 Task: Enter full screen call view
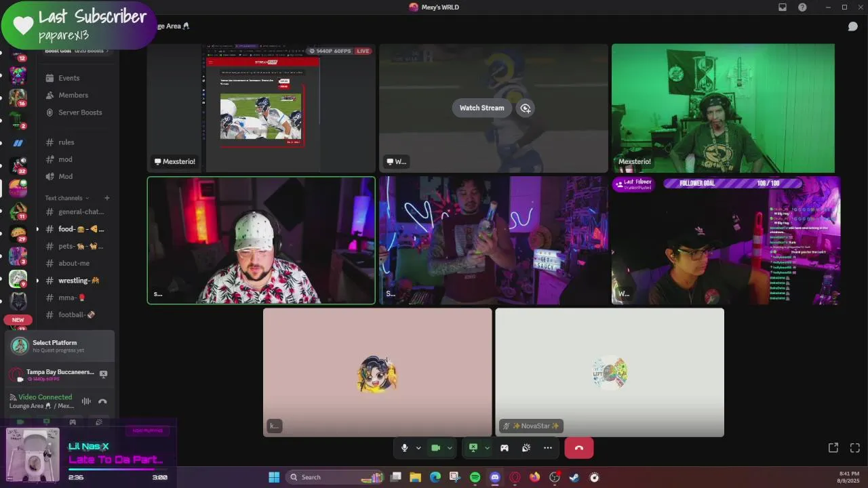pos(855,448)
